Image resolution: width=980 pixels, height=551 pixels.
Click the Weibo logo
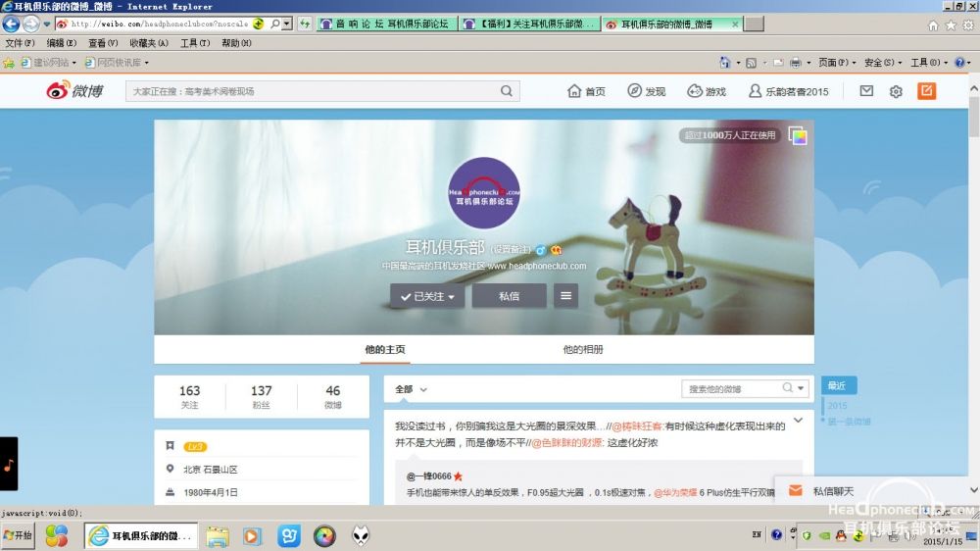[74, 90]
